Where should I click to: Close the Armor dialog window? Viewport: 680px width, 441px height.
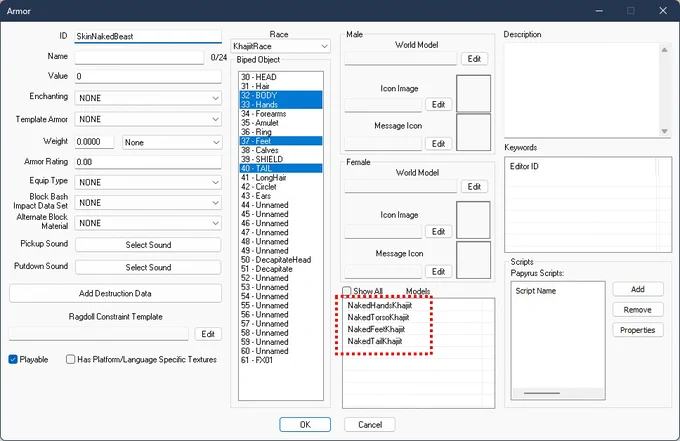tap(663, 10)
